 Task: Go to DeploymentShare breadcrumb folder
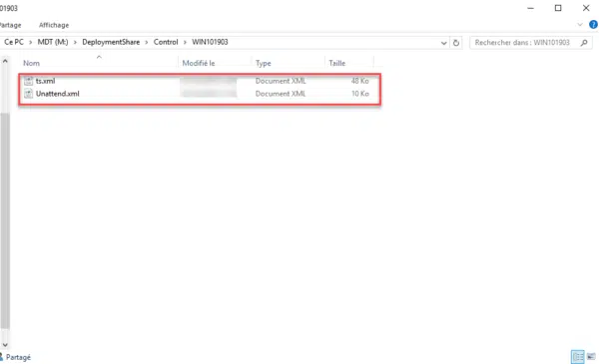pos(111,42)
